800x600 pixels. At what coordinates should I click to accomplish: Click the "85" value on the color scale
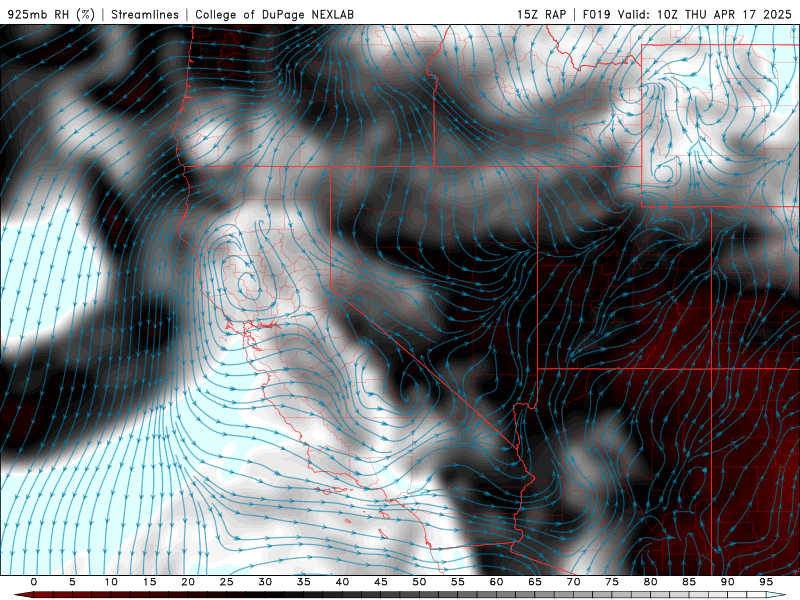pyautogui.click(x=689, y=582)
